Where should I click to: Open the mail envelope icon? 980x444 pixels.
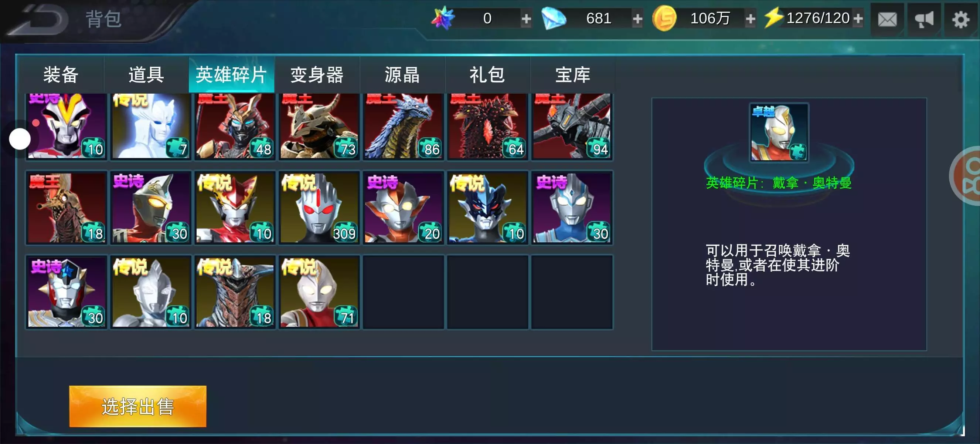[x=887, y=19]
